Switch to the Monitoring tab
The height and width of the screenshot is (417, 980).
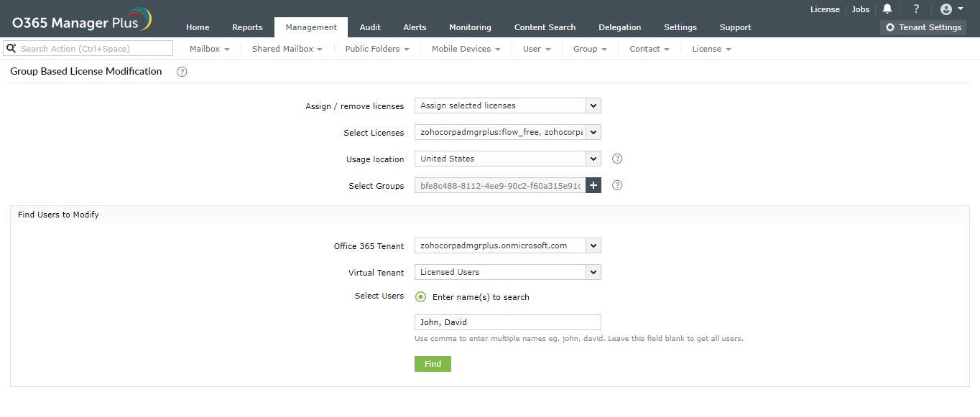[x=470, y=27]
